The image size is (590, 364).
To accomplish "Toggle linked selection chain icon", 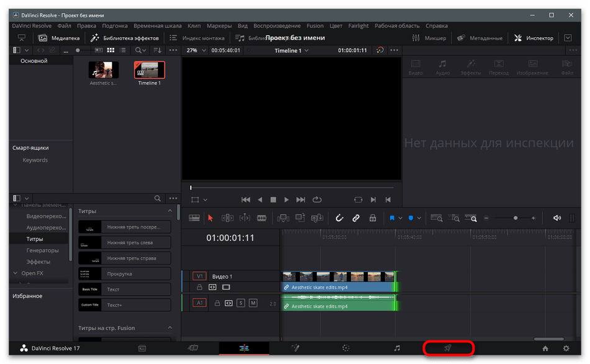I will pyautogui.click(x=356, y=218).
